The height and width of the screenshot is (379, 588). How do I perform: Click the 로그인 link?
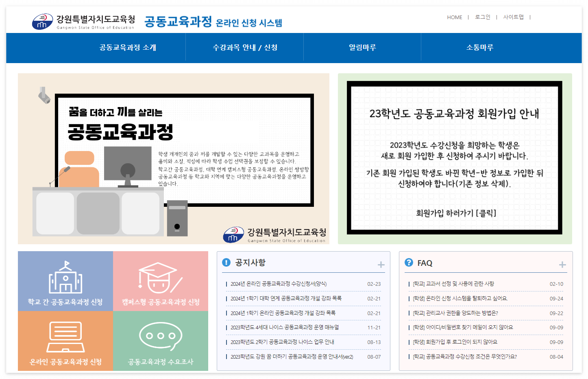[482, 17]
